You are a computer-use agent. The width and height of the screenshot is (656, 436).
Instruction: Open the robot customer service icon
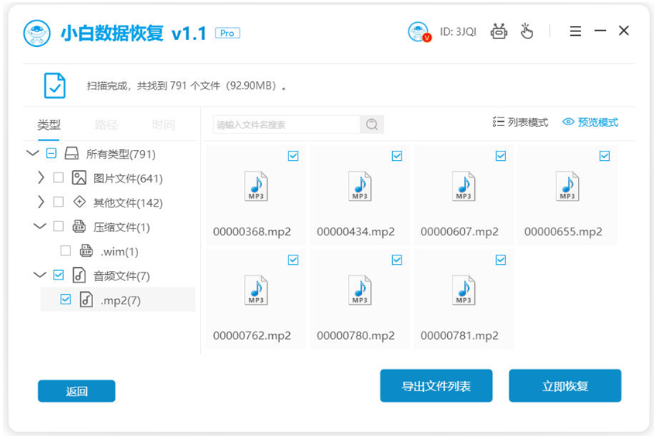tap(499, 32)
